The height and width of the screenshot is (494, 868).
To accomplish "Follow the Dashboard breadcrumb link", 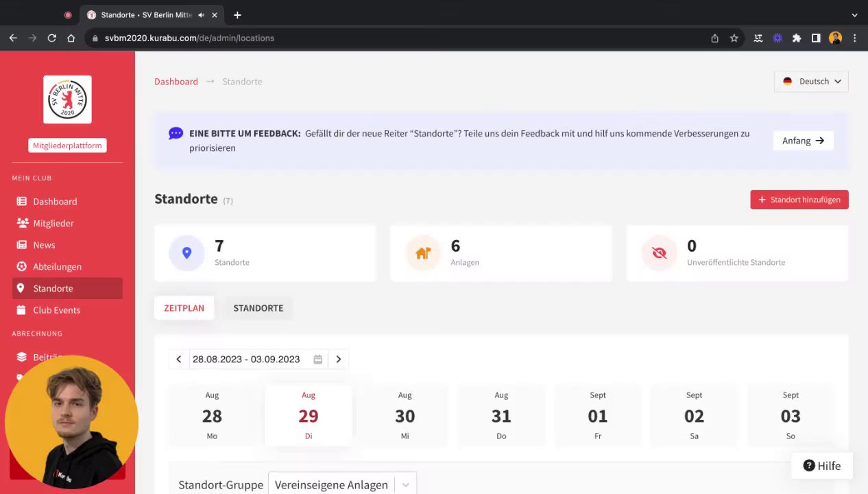I will [176, 82].
